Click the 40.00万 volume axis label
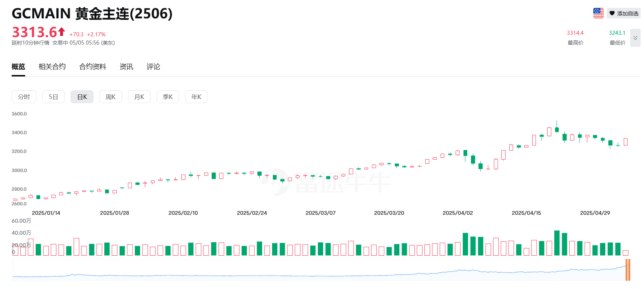Viewport: 644px width, 289px height. click(x=21, y=233)
